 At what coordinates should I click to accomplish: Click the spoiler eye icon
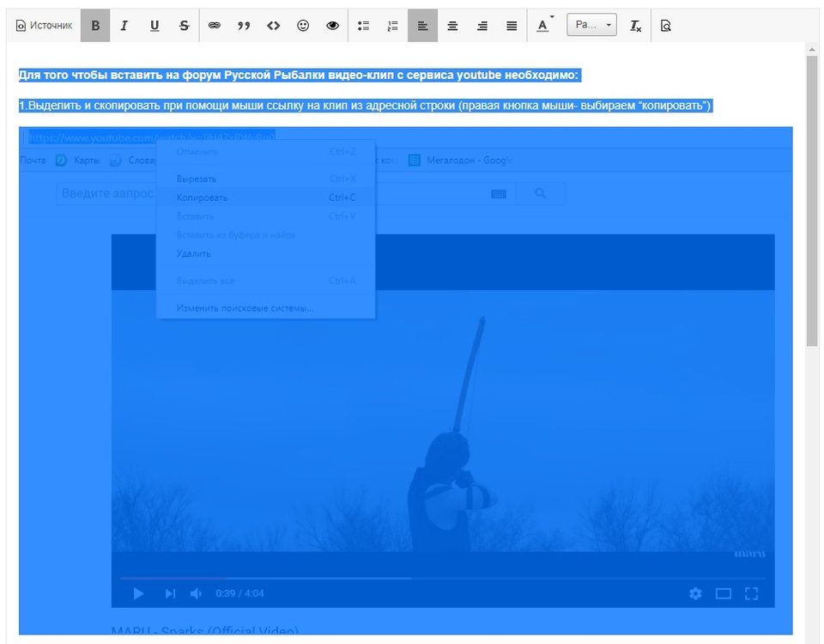point(333,26)
